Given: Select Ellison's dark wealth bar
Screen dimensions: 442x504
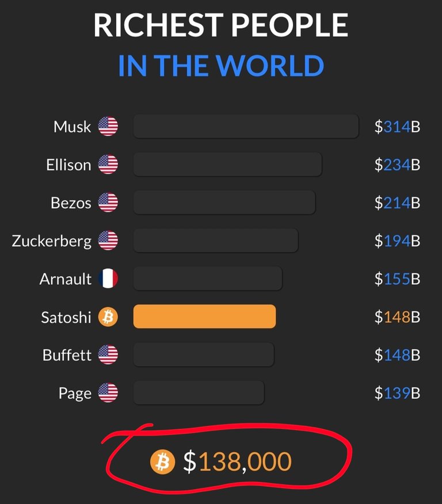Looking at the screenshot, I should [x=227, y=164].
